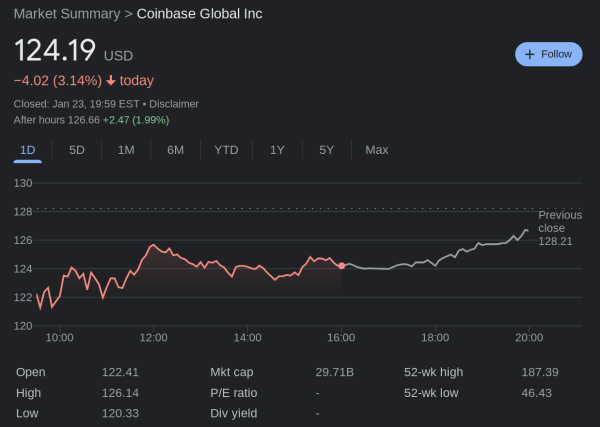The height and width of the screenshot is (427, 600).
Task: Show the 1Y price chart
Action: point(277,150)
